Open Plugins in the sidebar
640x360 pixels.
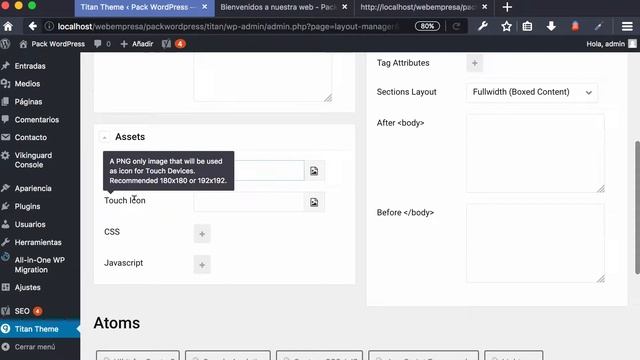pyautogui.click(x=27, y=206)
